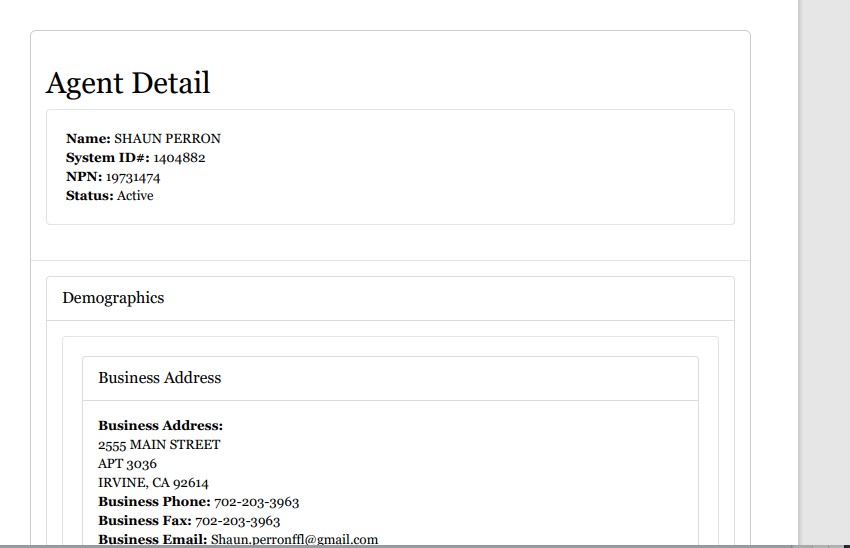Image resolution: width=850 pixels, height=548 pixels.
Task: Click the agent name SHAUN PERRON
Action: click(167, 139)
